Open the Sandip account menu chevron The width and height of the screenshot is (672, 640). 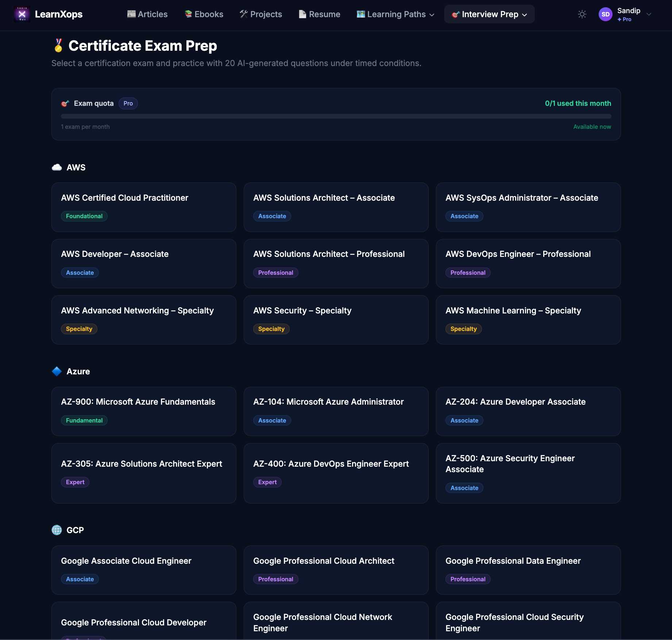649,14
